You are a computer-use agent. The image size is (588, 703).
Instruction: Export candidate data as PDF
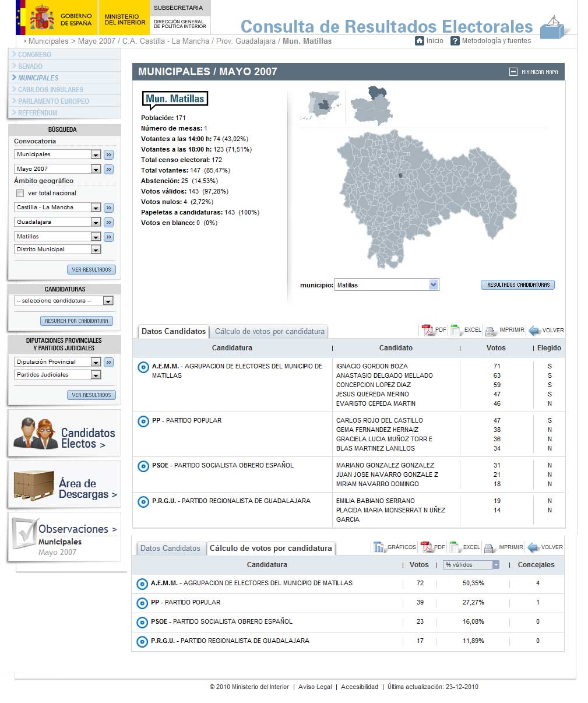coord(428,330)
